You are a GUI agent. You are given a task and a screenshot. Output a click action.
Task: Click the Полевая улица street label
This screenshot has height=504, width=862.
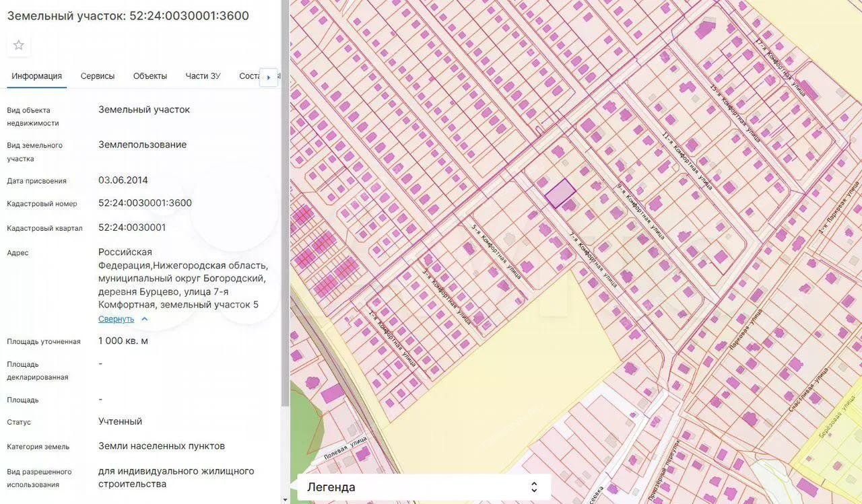tap(343, 445)
